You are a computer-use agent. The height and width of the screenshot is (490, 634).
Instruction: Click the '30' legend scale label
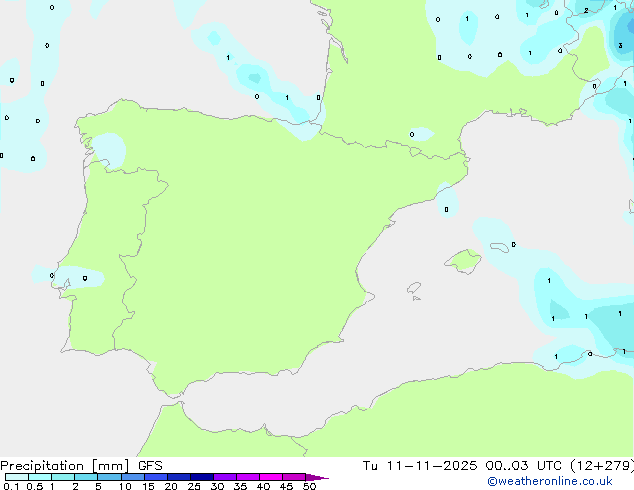(x=217, y=486)
